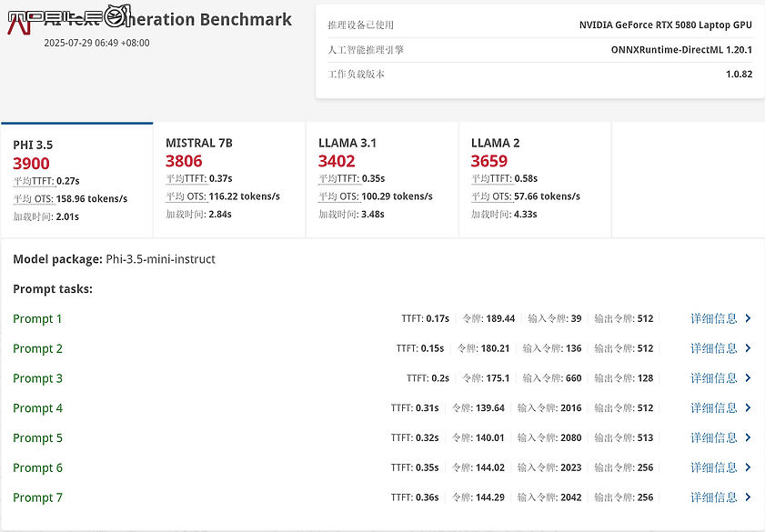Screen dimensions: 765x532
Task: Click the input tokens 2016 value for Prompt 4
Action: point(571,407)
